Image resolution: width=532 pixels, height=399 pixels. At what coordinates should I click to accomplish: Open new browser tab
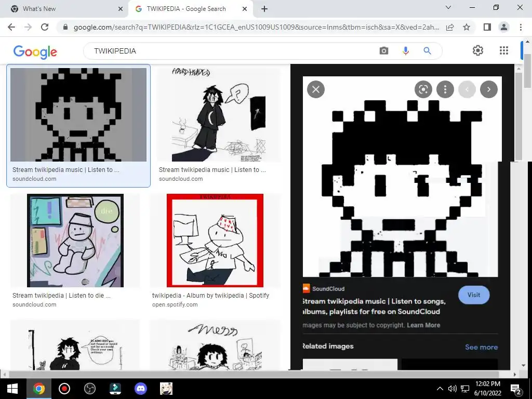coord(264,9)
